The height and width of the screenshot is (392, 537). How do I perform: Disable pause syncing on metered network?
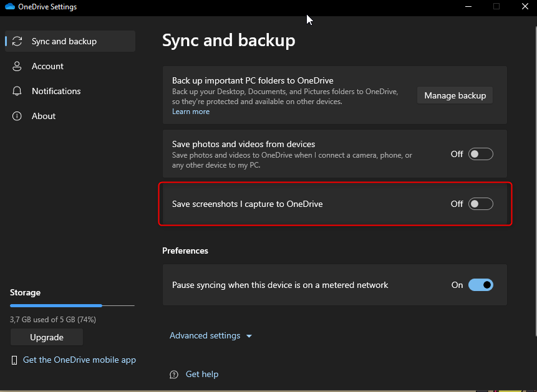pos(481,285)
